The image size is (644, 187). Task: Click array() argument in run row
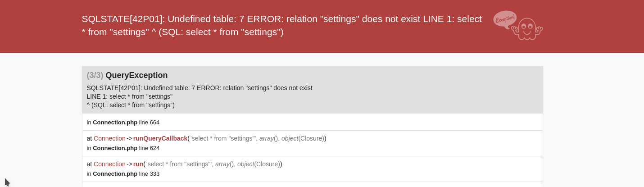[225, 164]
